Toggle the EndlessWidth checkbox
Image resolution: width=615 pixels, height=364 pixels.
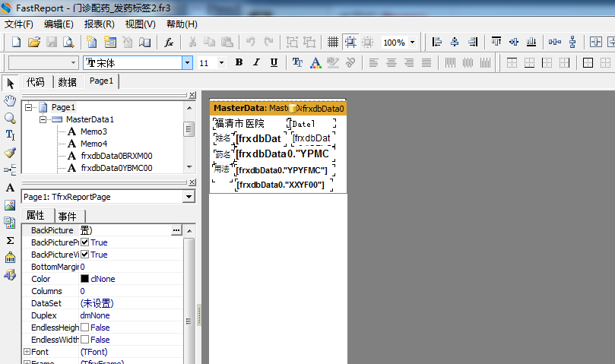pyautogui.click(x=84, y=339)
